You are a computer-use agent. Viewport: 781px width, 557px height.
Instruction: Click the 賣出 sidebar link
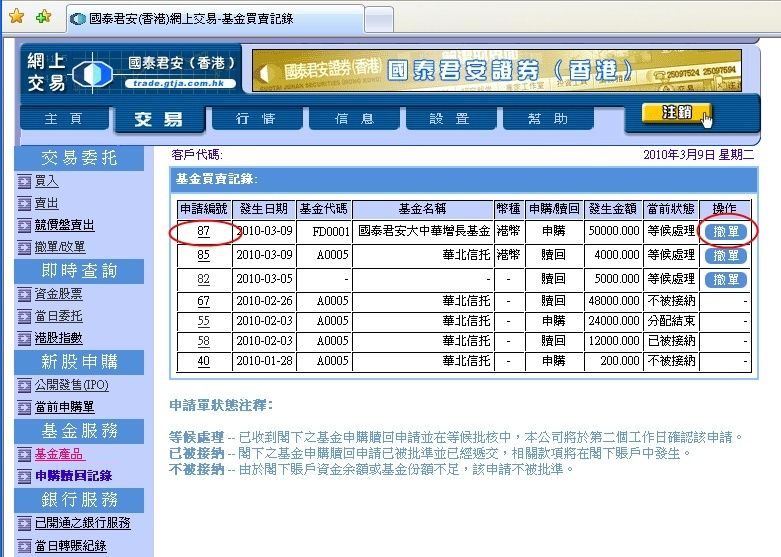(46, 203)
